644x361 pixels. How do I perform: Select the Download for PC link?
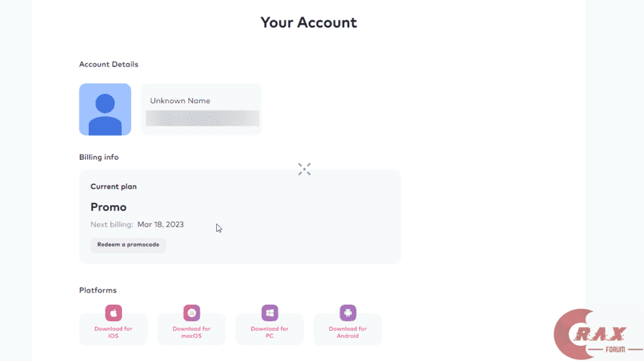(x=270, y=332)
